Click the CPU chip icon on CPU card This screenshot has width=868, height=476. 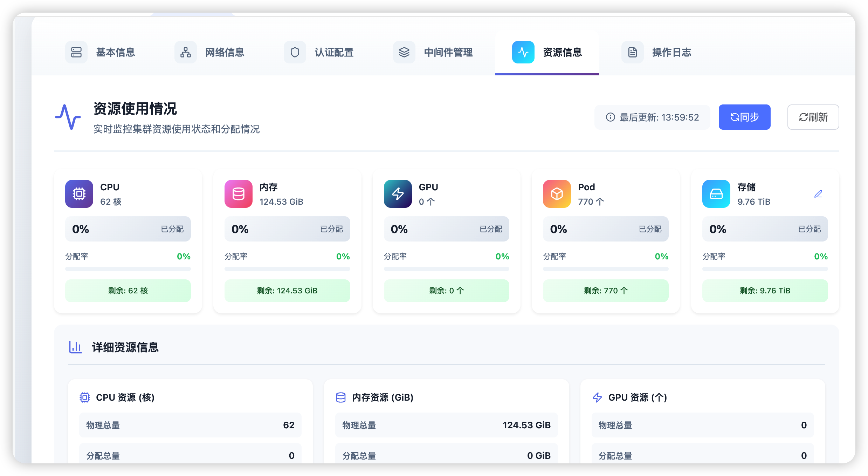pos(79,194)
